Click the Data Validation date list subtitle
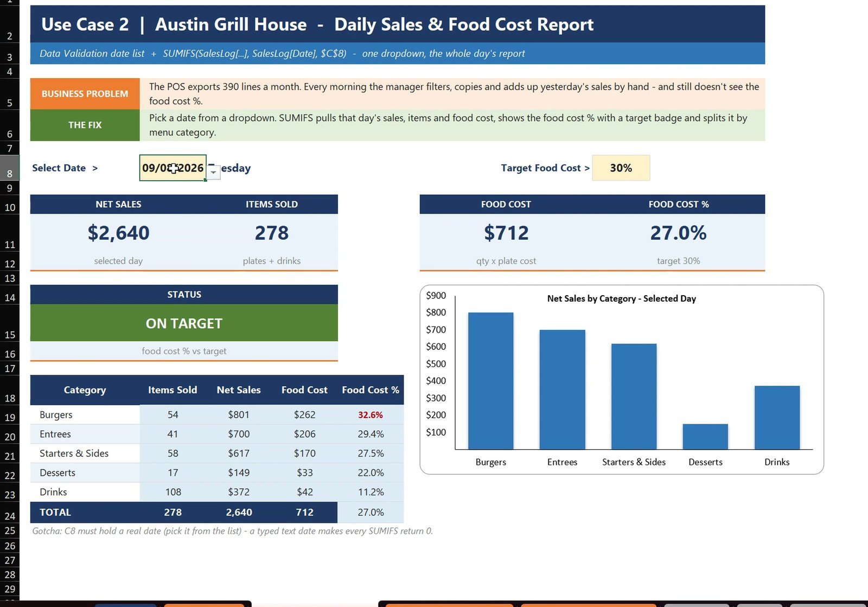Viewport: 868px width, 607px height. 282,54
